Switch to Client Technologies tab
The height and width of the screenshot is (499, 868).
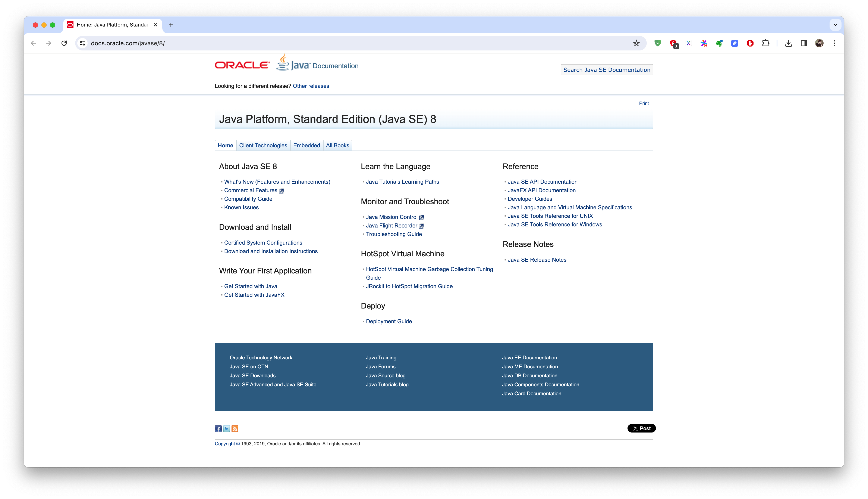coord(263,145)
